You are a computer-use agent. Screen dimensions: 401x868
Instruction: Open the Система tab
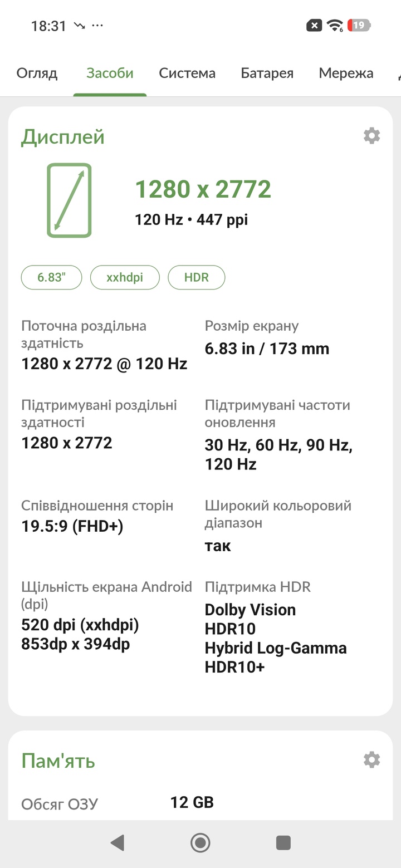pos(187,73)
